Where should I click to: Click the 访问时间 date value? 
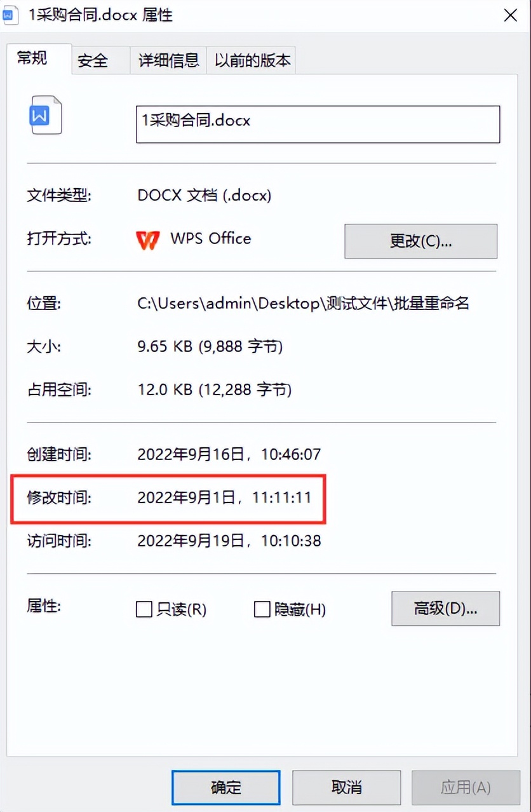[x=229, y=541]
